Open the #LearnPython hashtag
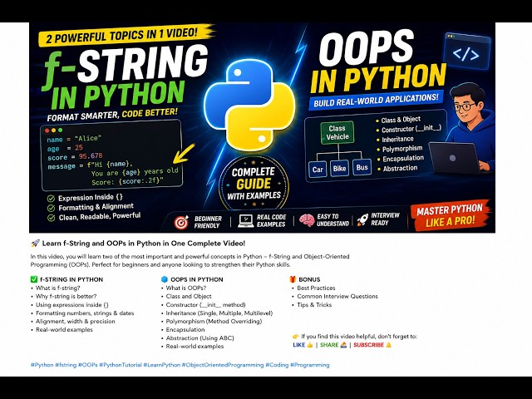The width and height of the screenshot is (532, 399). coord(162,365)
